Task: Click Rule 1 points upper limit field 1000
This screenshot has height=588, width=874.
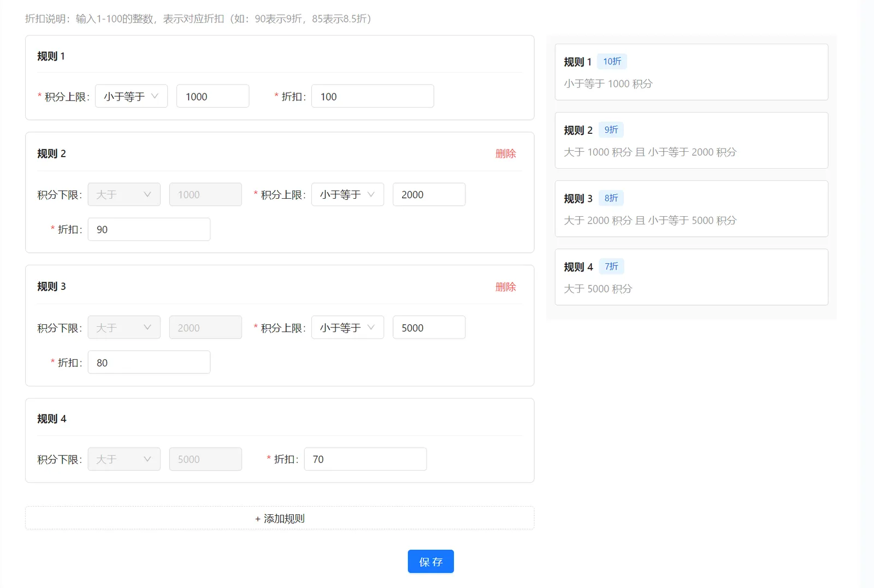Action: 212,96
